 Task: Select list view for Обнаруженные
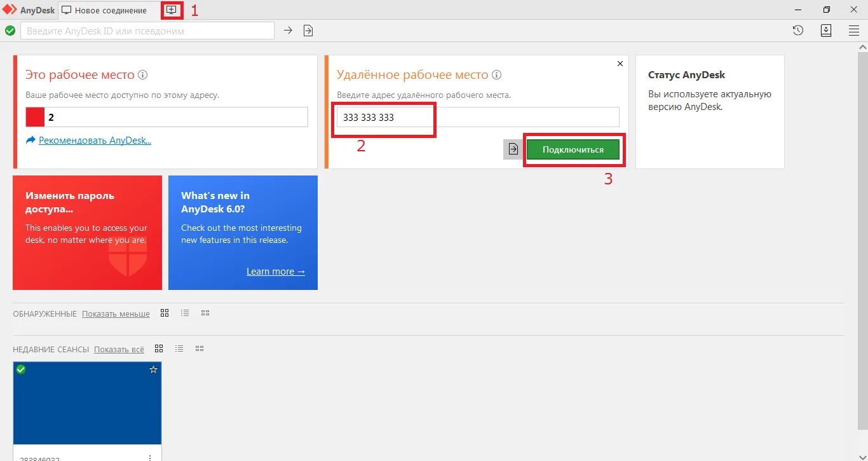(185, 313)
